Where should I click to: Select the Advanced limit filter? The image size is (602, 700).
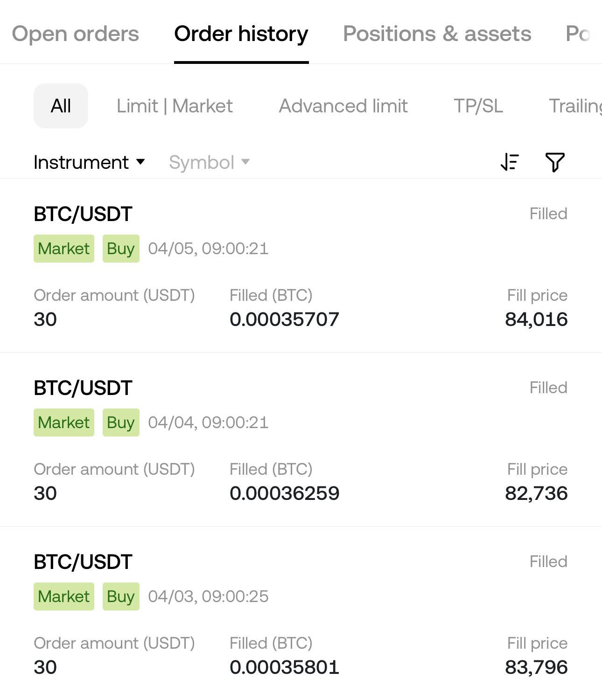pos(343,106)
